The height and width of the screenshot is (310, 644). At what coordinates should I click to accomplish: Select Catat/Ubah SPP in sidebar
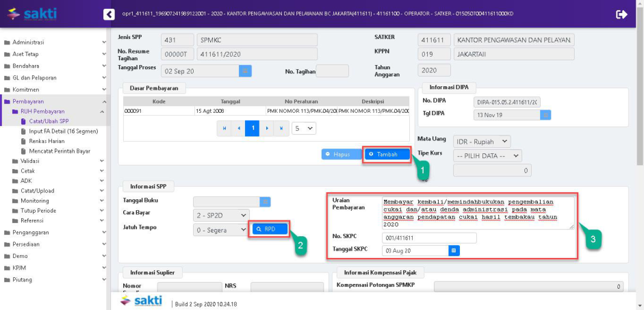pos(49,120)
